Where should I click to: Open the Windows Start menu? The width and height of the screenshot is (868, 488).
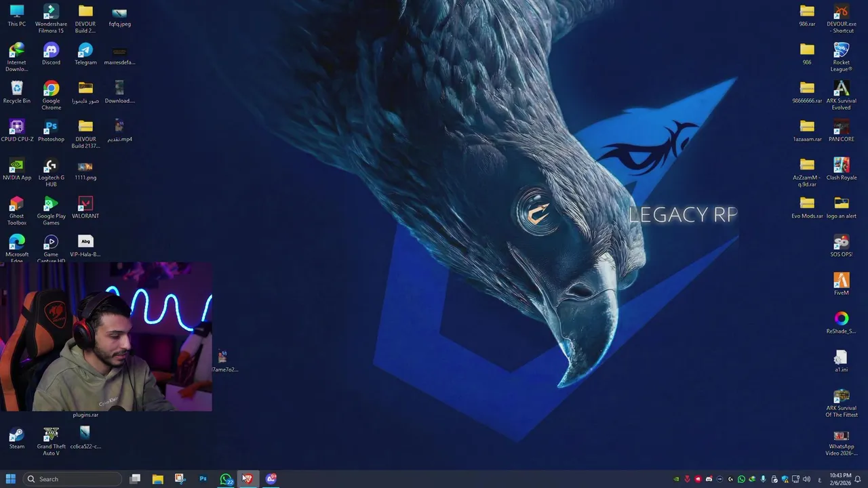(11, 479)
